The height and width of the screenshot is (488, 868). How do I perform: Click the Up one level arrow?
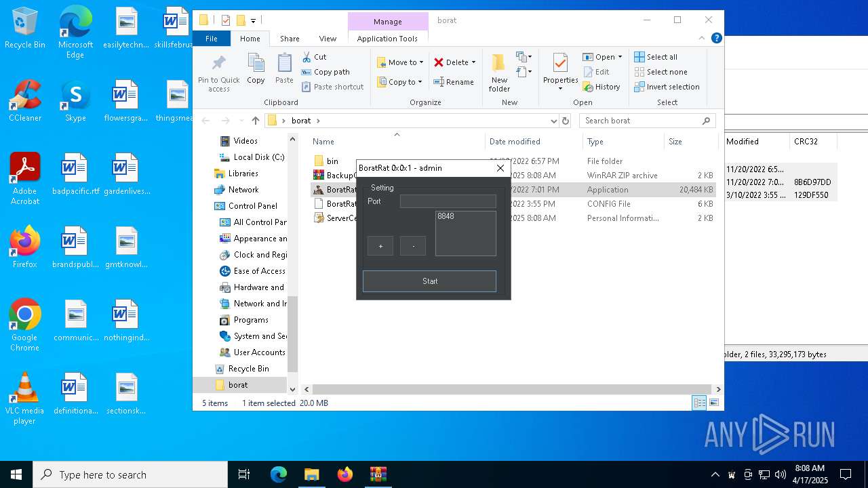point(255,121)
